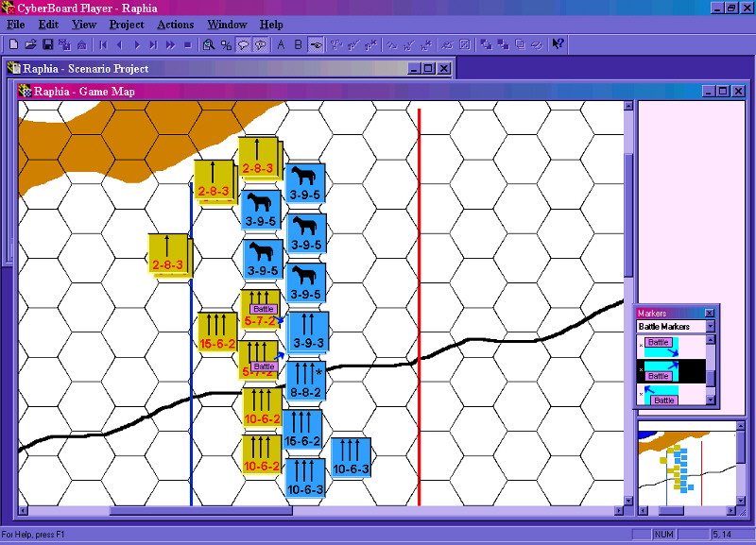
Task: Select the blue 8-8-2 starred counter
Action: 305,381
